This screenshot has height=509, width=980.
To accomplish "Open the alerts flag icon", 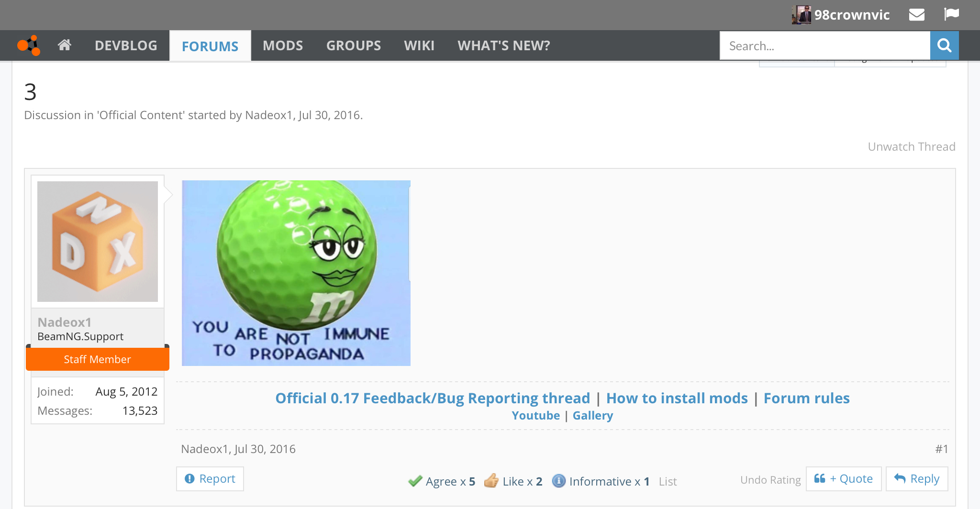I will click(x=951, y=14).
